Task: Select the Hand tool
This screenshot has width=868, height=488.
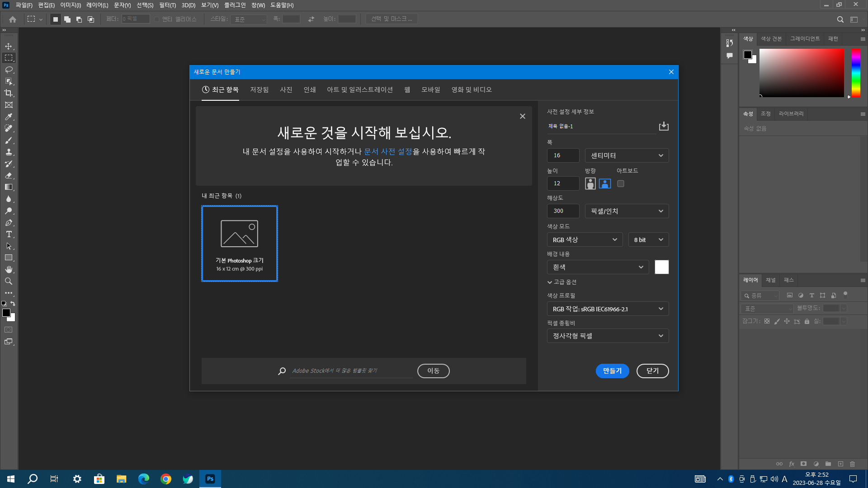Action: pyautogui.click(x=9, y=269)
